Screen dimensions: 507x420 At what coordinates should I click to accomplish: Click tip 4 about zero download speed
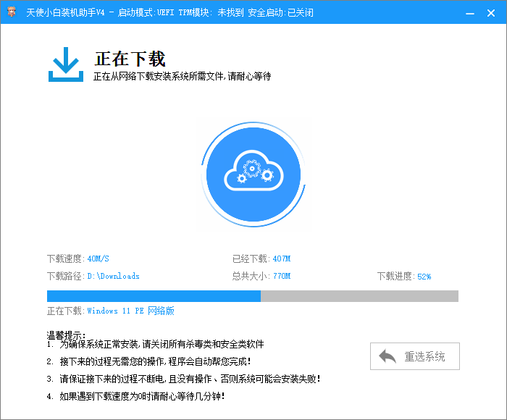click(136, 396)
